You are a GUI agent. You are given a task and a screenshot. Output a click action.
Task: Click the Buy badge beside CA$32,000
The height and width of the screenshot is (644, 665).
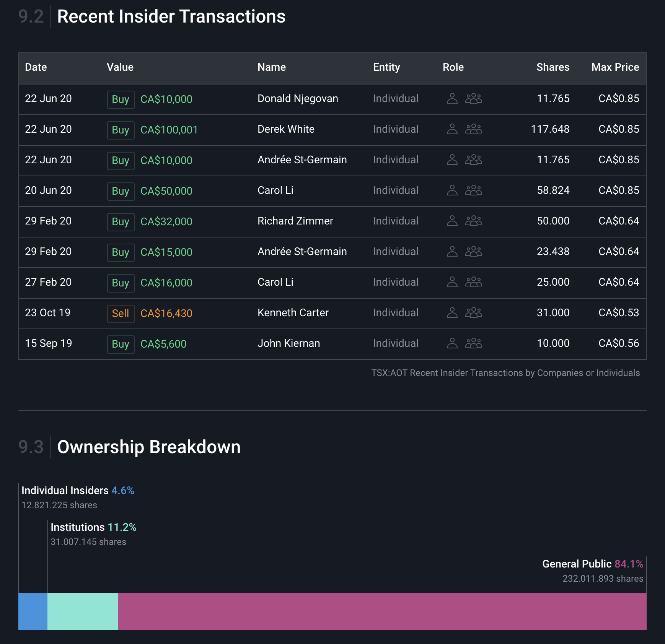(x=121, y=222)
